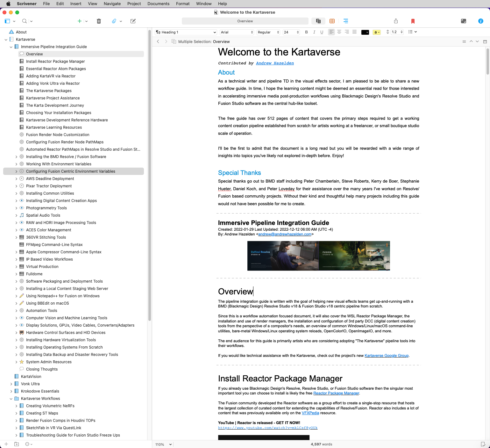490x448 pixels.
Task: Open the yellow highlight color swatch
Action: tap(377, 32)
